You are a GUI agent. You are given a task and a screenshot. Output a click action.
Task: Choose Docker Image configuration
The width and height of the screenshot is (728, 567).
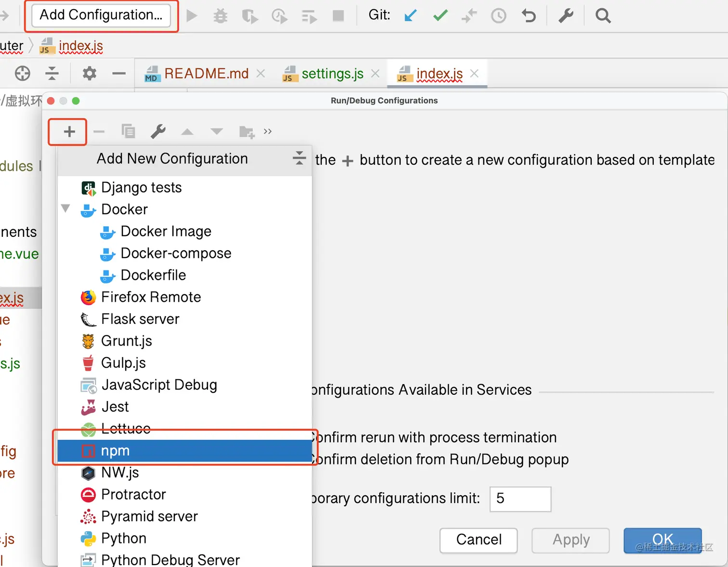coord(185,232)
